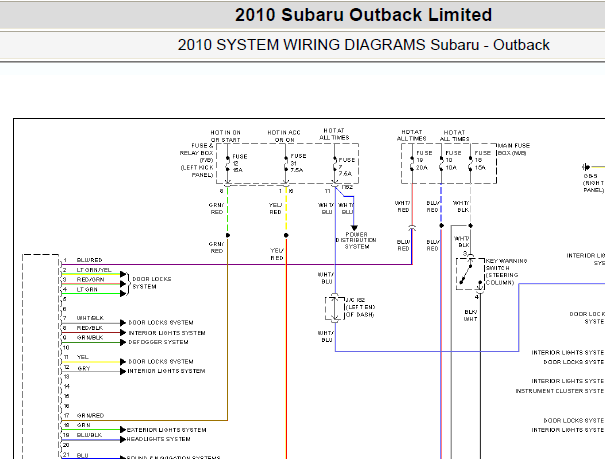This screenshot has width=605, height=459.
Task: Click the Fuse 16 15A label
Action: [483, 160]
